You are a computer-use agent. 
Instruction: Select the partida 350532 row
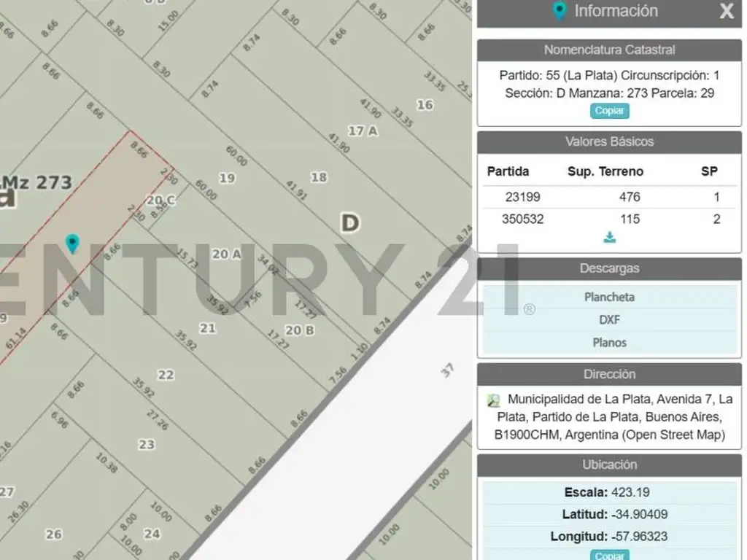pyautogui.click(x=609, y=219)
